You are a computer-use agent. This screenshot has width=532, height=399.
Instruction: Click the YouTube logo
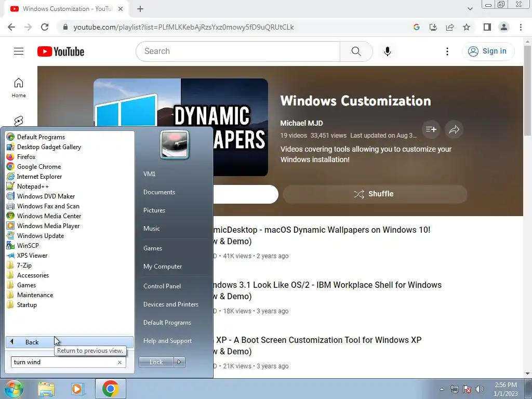(61, 51)
